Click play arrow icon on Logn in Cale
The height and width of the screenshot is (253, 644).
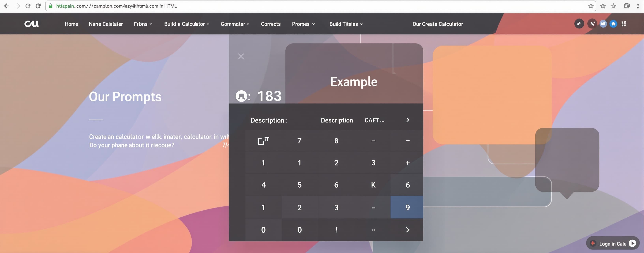(632, 243)
